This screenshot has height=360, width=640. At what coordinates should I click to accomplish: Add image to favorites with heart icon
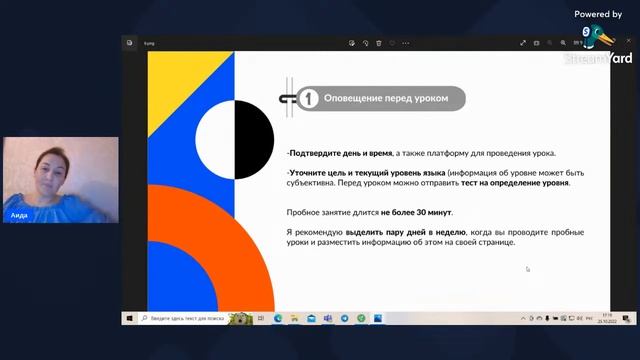point(392,43)
